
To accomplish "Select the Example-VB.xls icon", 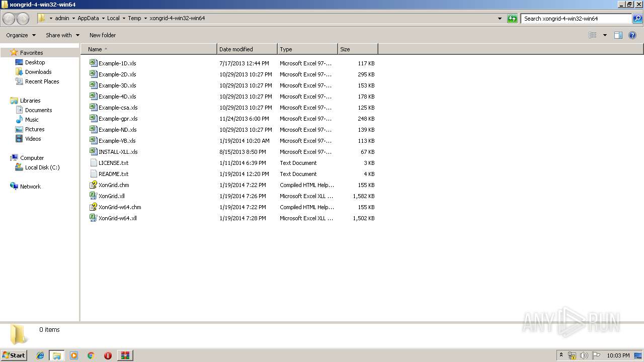I will (93, 140).
